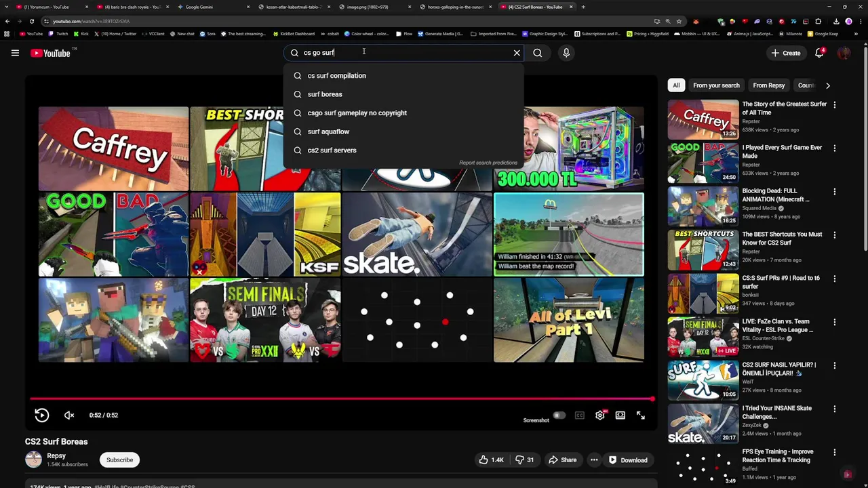The image size is (868, 488).
Task: Open the Create button
Action: pos(785,53)
